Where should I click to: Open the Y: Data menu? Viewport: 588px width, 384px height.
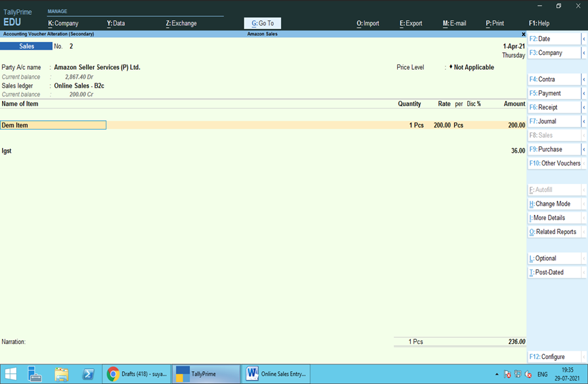pyautogui.click(x=115, y=23)
